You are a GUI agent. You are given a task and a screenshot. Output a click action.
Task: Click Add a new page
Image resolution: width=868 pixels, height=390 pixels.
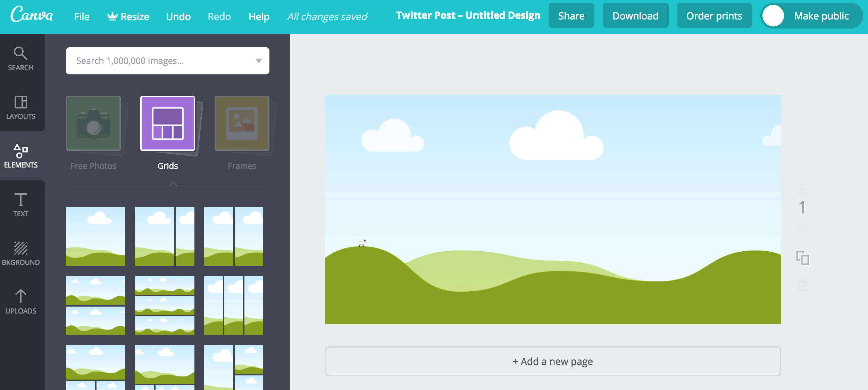(x=553, y=361)
